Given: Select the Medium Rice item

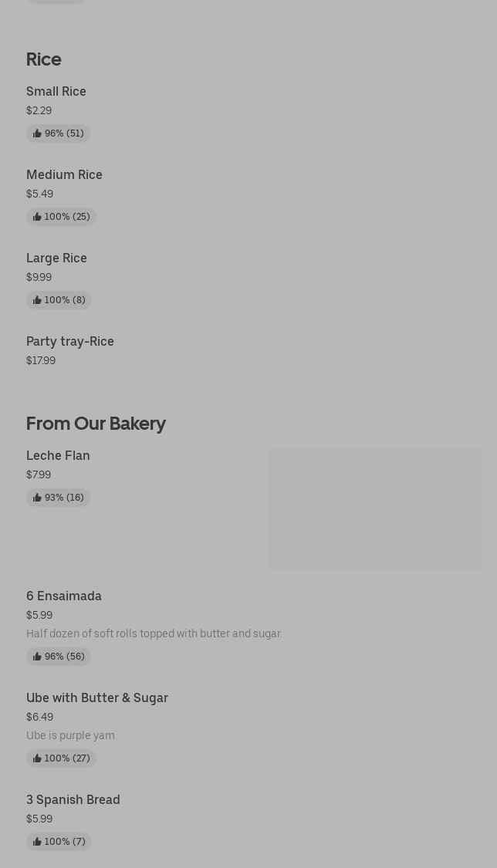Looking at the screenshot, I should click(x=64, y=174).
